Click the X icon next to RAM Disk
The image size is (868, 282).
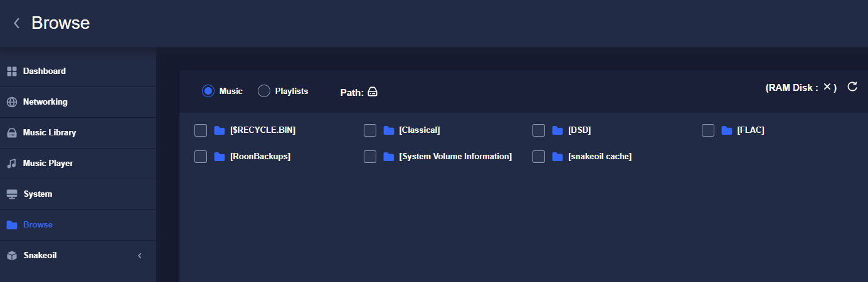[x=827, y=87]
